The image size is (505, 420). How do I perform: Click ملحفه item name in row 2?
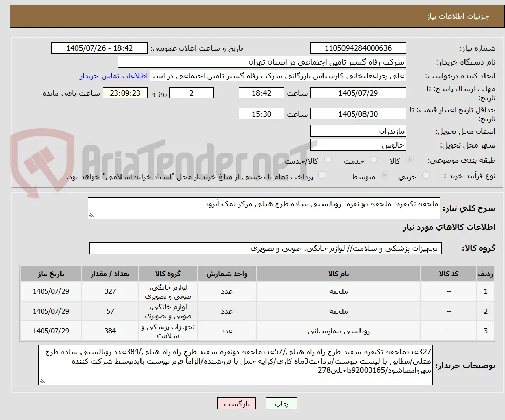tap(338, 311)
